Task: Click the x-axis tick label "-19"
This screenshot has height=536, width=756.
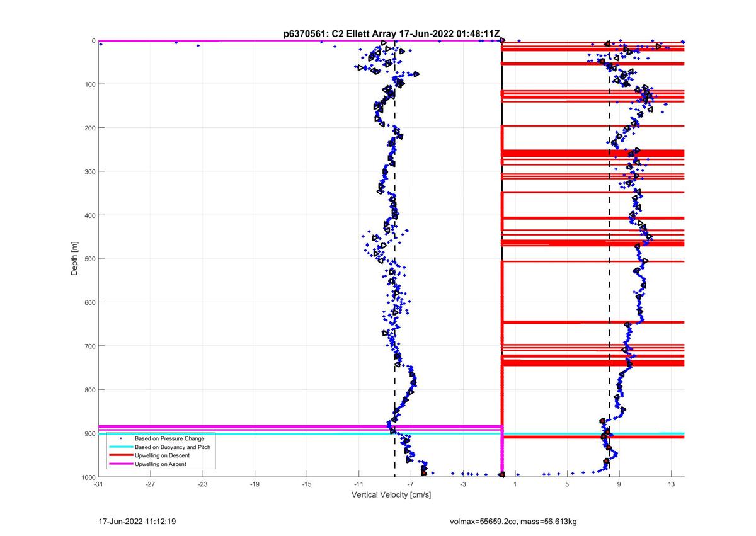Action: pyautogui.click(x=255, y=484)
